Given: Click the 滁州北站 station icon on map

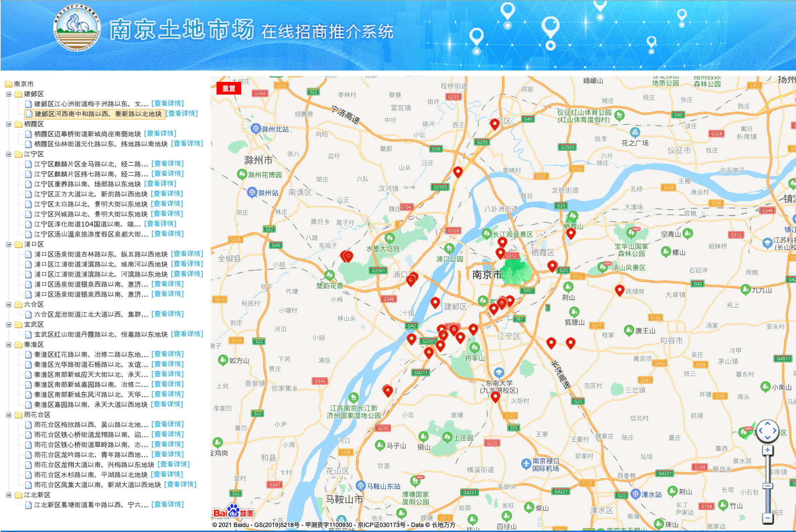Looking at the screenshot, I should point(256,129).
